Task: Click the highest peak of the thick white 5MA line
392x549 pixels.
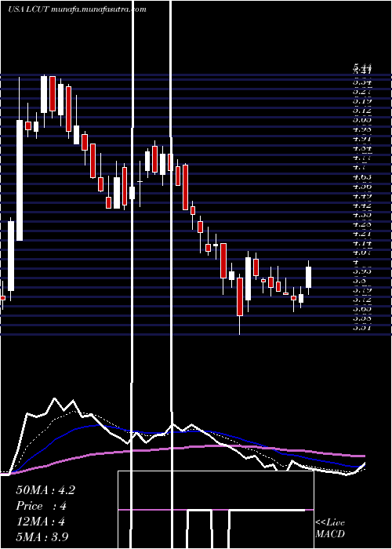Action: (54, 398)
